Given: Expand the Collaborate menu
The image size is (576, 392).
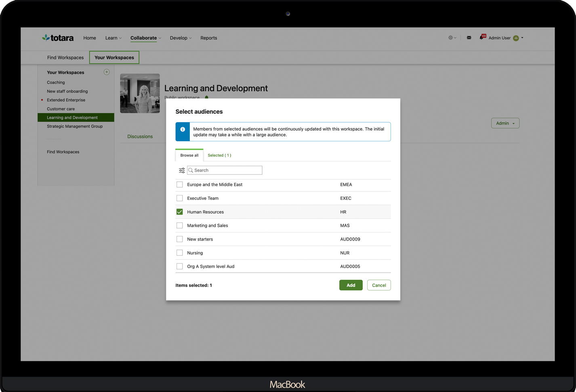Looking at the screenshot, I should (x=143, y=38).
